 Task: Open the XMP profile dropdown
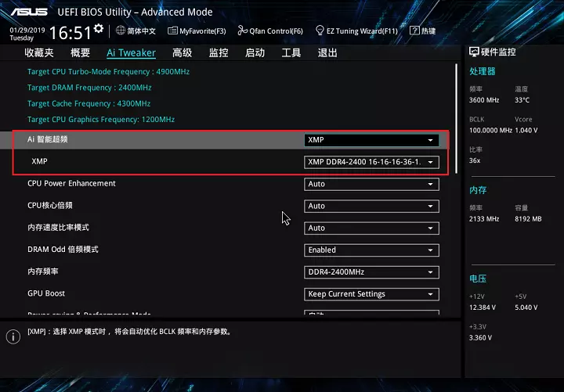[x=371, y=162]
